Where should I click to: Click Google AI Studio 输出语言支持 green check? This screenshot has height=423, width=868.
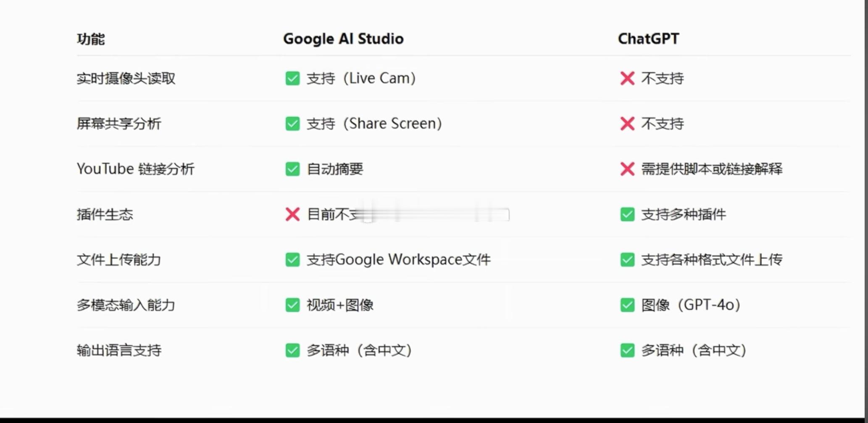[292, 350]
